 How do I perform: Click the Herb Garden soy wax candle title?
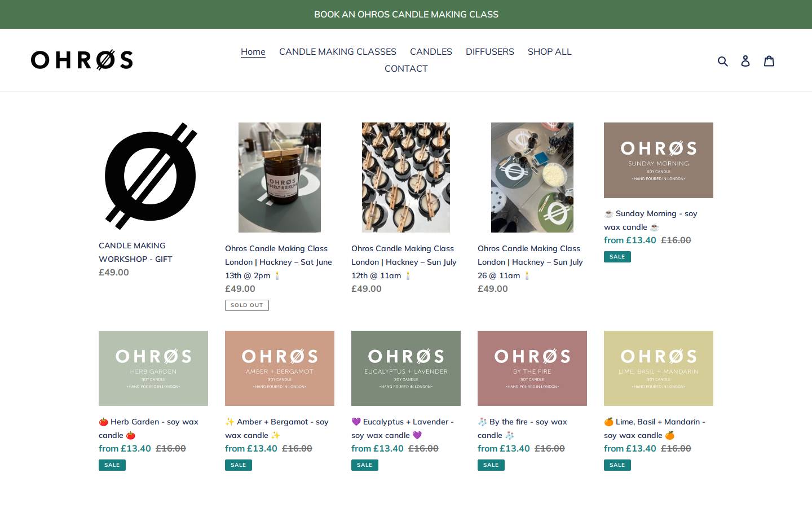tap(148, 428)
